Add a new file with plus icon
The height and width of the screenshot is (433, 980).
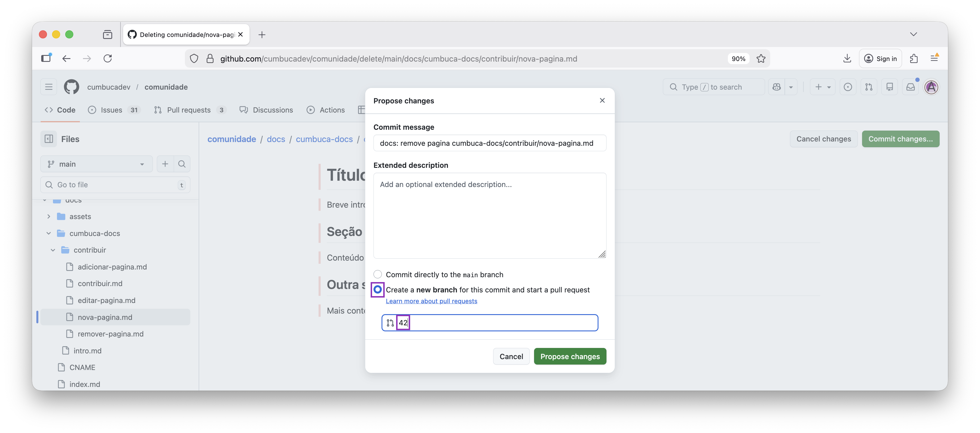tap(165, 164)
